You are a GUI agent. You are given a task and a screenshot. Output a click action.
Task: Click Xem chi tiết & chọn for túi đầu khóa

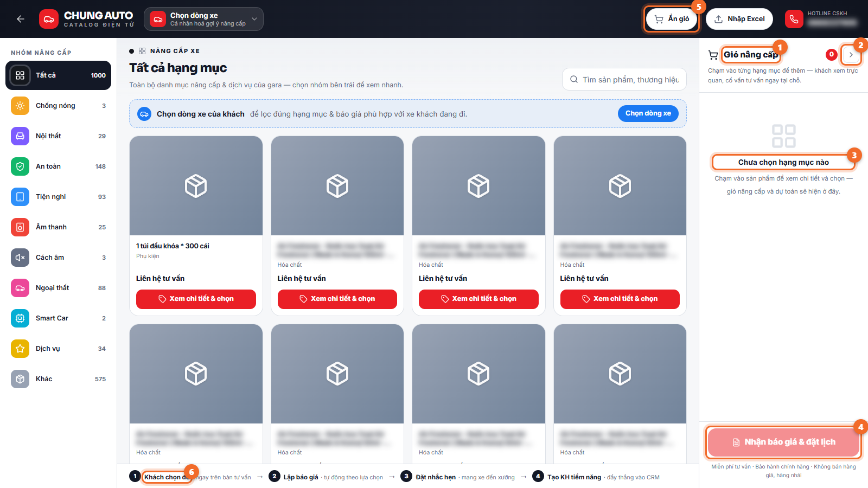click(196, 299)
